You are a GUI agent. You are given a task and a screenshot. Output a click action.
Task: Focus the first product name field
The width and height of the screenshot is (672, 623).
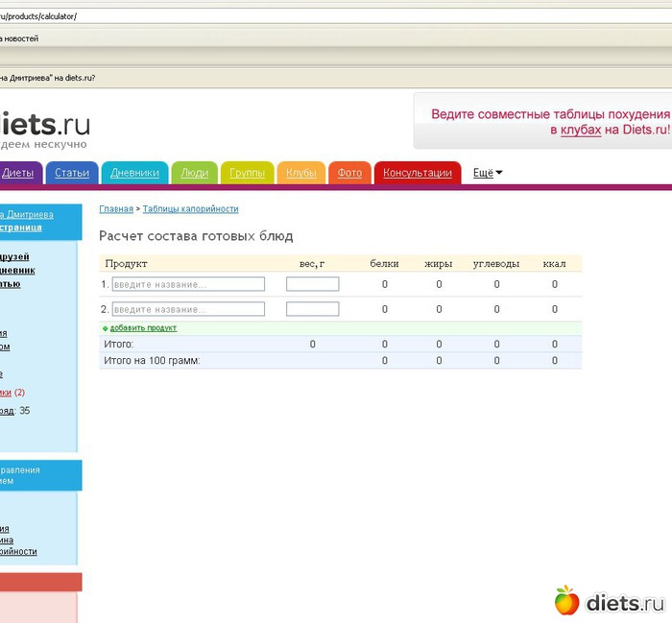click(x=188, y=284)
